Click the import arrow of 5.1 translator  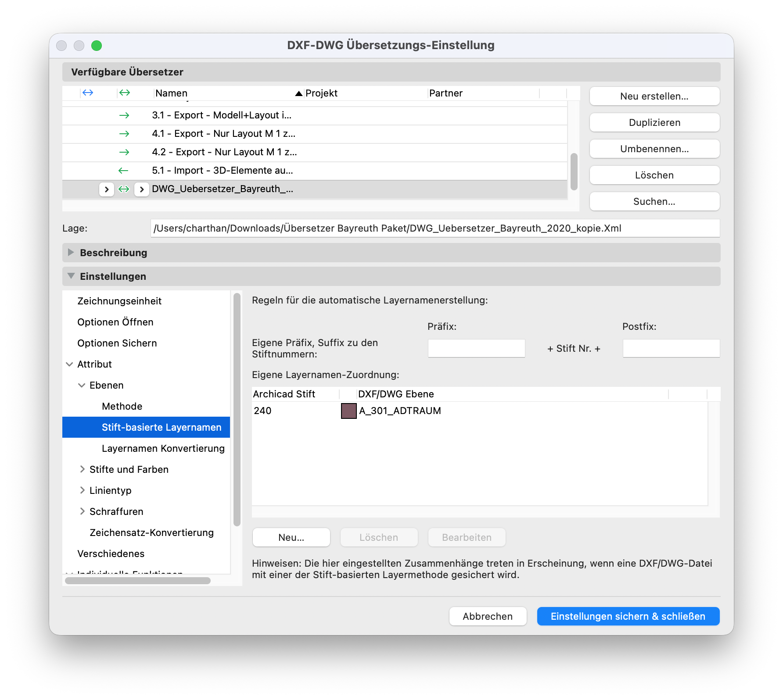pos(123,171)
